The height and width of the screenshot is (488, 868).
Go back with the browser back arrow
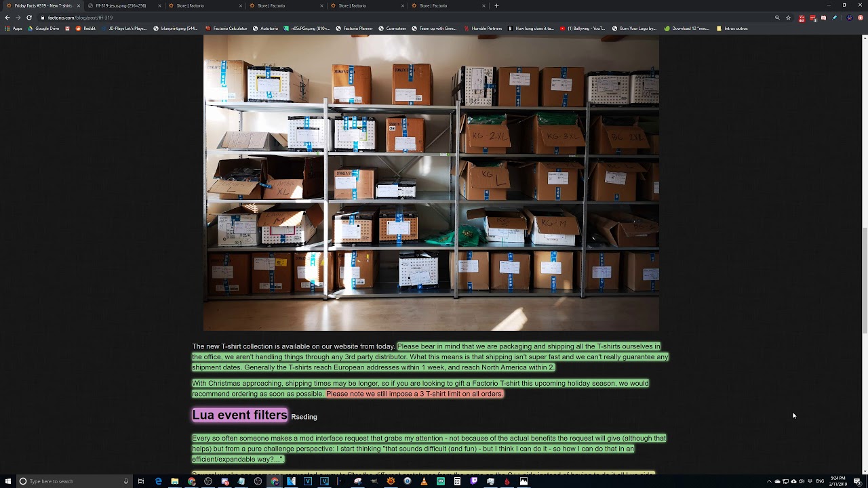7,18
